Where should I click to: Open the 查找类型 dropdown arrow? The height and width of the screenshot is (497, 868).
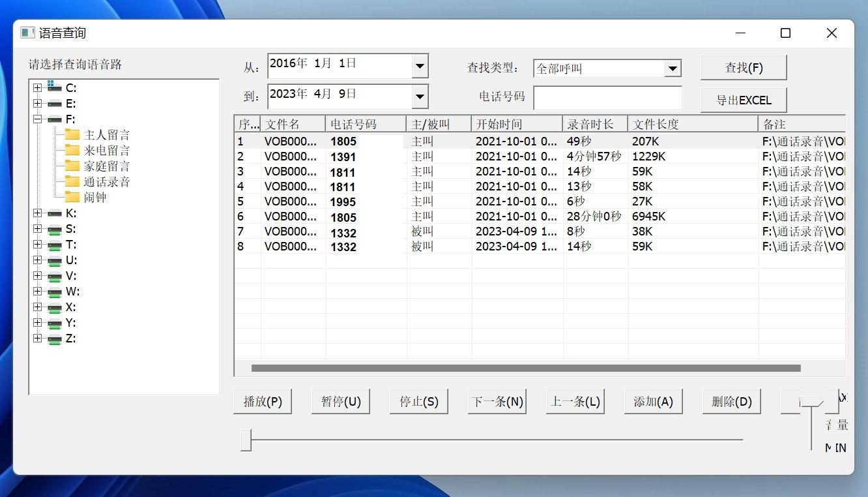673,68
